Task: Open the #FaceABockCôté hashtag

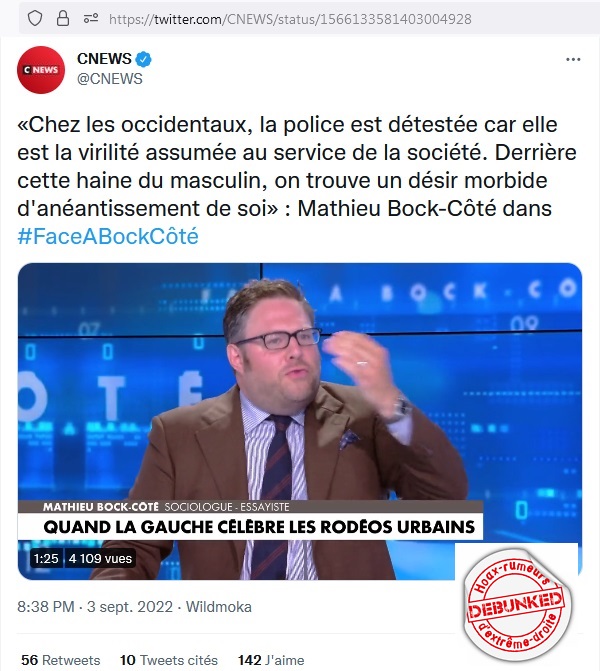Action: coord(108,236)
